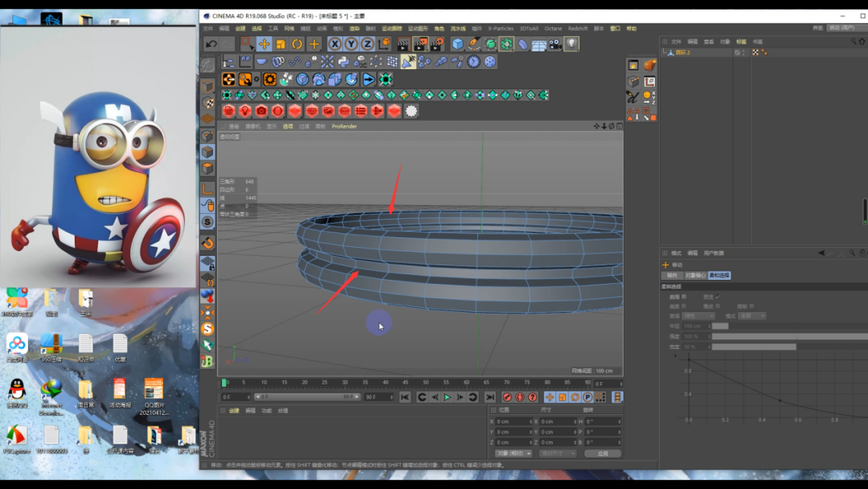Open the 文件 menu in the main menu bar
The image size is (868, 489).
click(207, 28)
